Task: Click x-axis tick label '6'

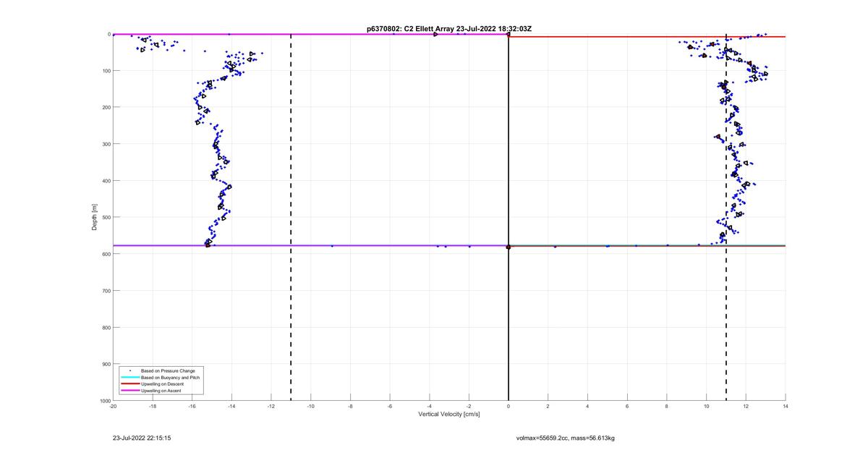Action: 627,407
